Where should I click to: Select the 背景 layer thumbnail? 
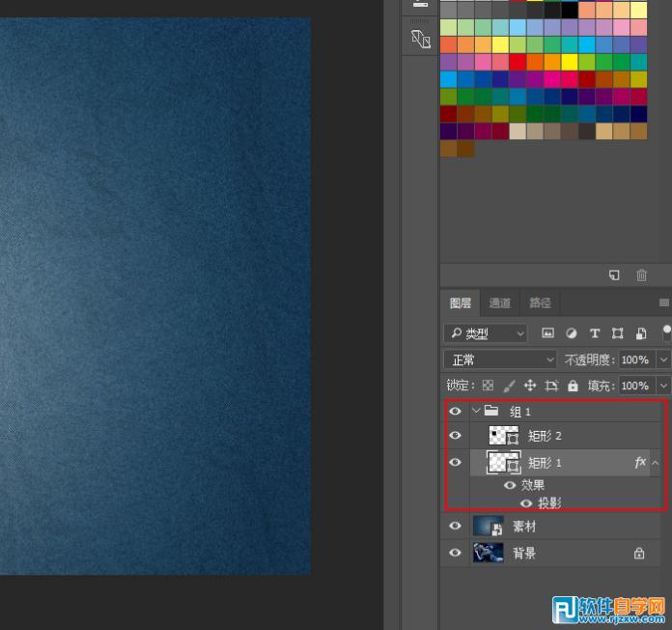coord(488,554)
